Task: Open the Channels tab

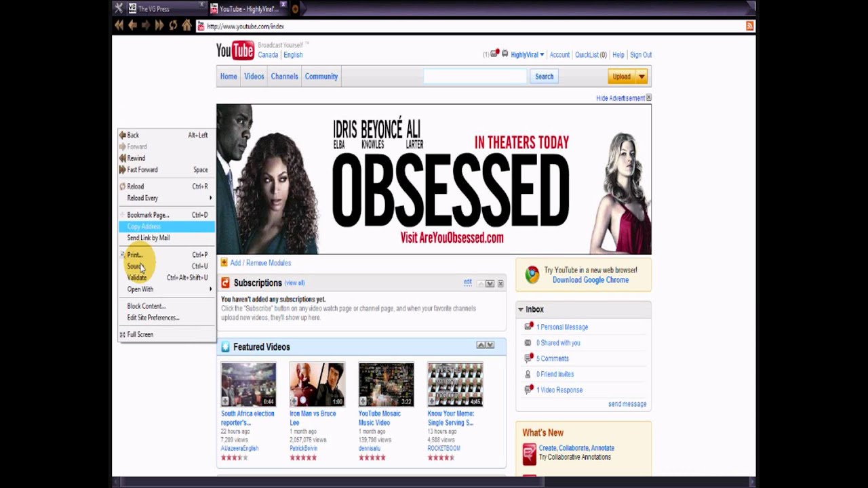Action: pyautogui.click(x=284, y=77)
